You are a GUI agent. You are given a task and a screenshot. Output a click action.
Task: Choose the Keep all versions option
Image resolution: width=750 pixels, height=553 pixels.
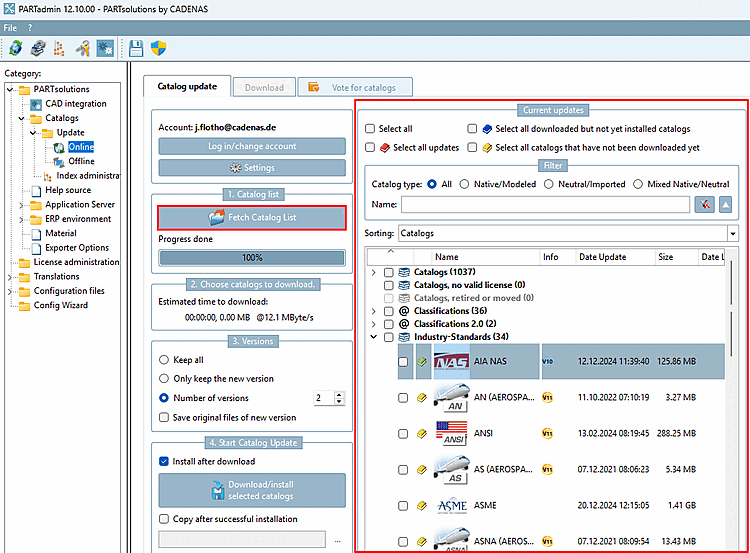coord(164,360)
